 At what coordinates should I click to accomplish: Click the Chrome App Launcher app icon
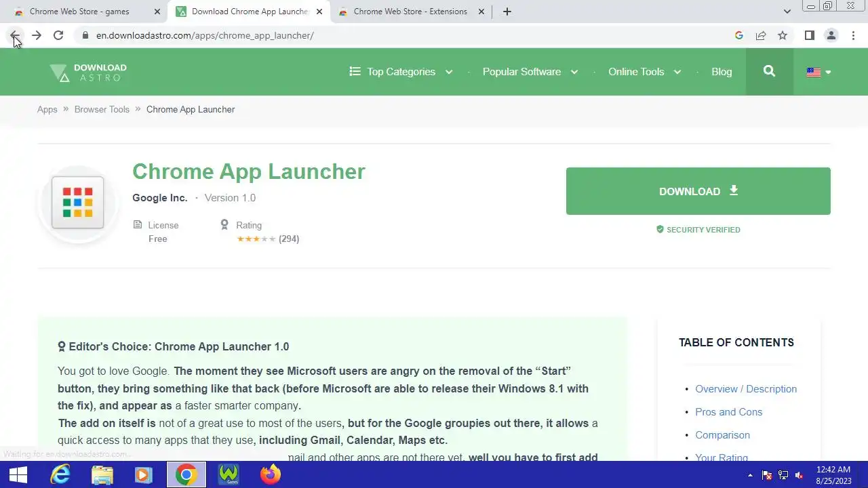tap(78, 203)
